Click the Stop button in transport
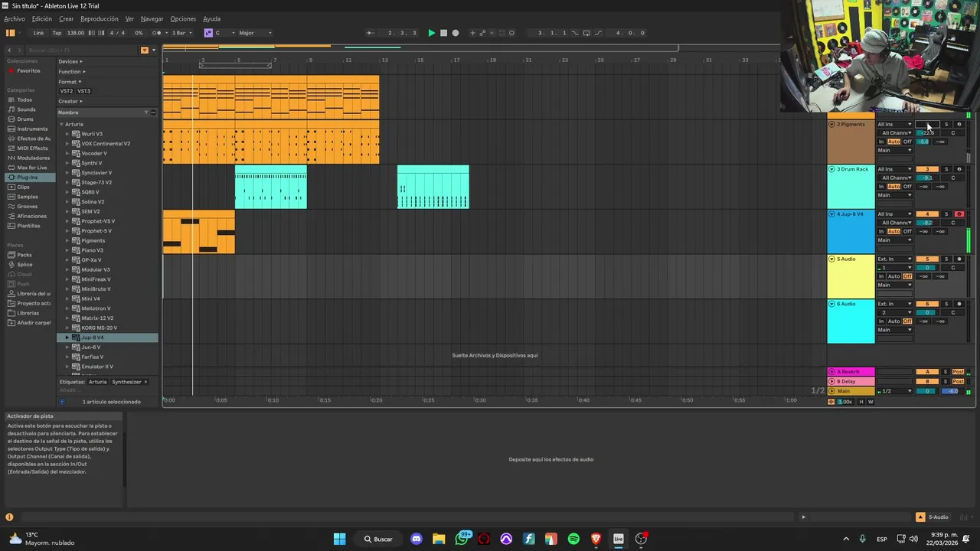 443,33
